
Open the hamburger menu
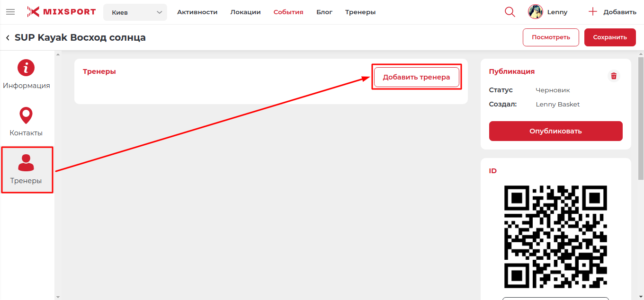(x=10, y=12)
